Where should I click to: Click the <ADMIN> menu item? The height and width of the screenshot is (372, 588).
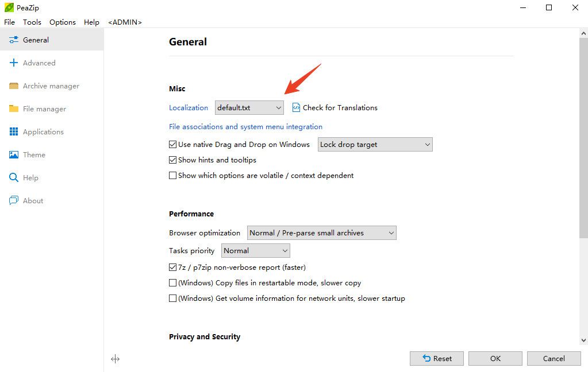[x=125, y=22]
